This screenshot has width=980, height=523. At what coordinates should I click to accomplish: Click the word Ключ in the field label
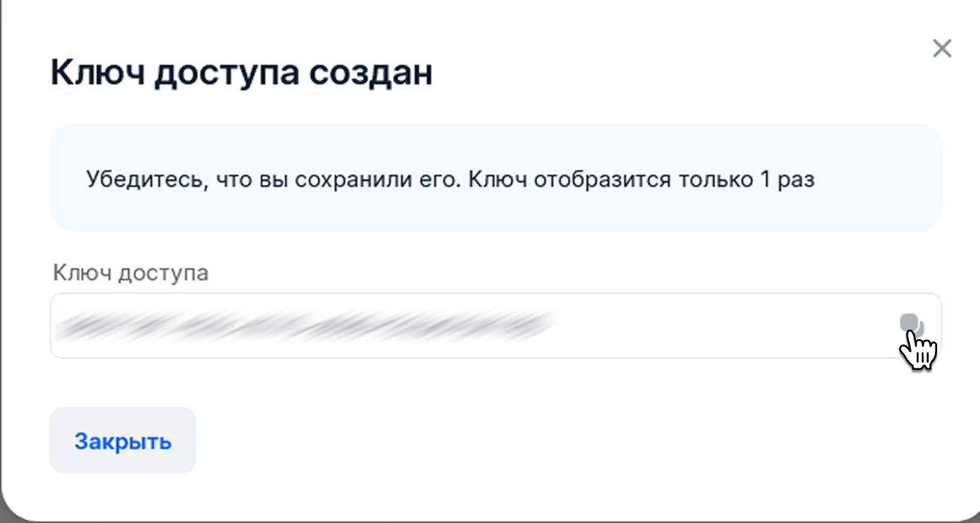(83, 273)
